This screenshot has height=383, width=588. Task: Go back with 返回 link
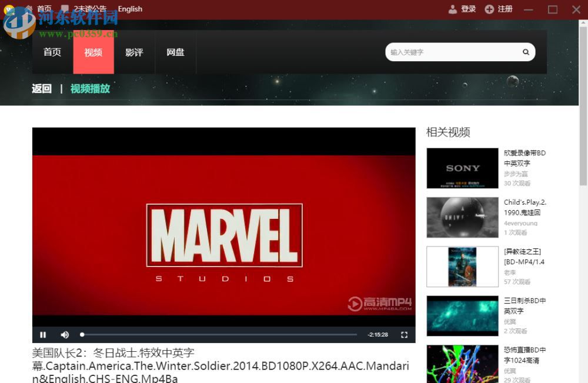(x=42, y=88)
